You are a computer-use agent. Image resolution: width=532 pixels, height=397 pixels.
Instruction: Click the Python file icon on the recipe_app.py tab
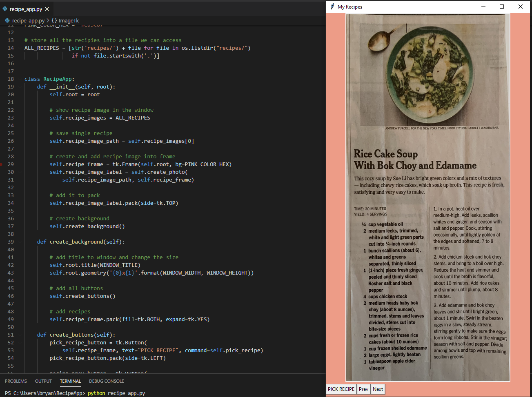coord(5,9)
